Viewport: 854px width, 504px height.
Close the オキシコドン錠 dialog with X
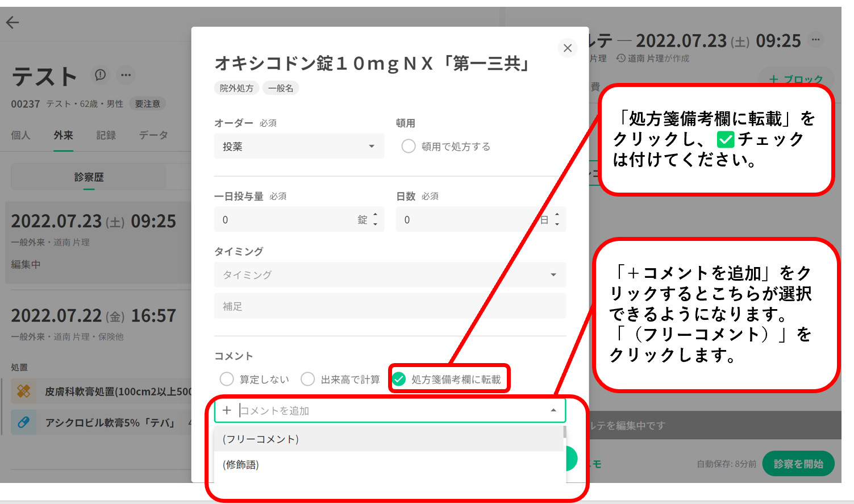pyautogui.click(x=567, y=48)
